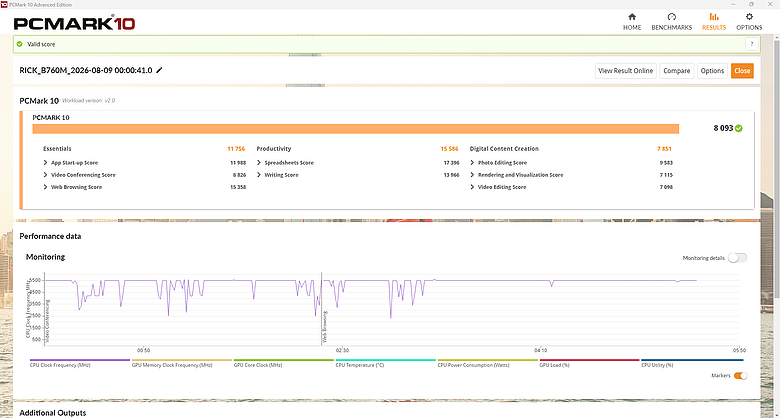Expand Writing Score details
This screenshot has height=418, width=780.
(x=259, y=175)
